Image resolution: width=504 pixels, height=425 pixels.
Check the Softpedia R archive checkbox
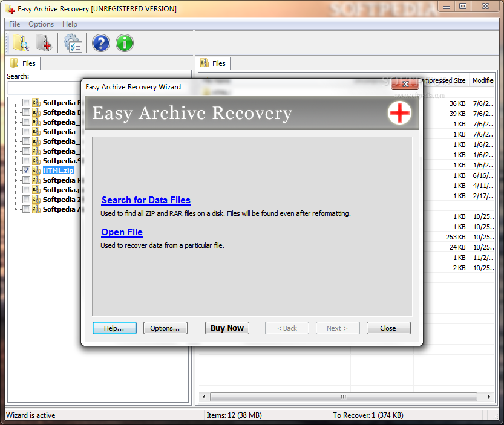coord(27,180)
